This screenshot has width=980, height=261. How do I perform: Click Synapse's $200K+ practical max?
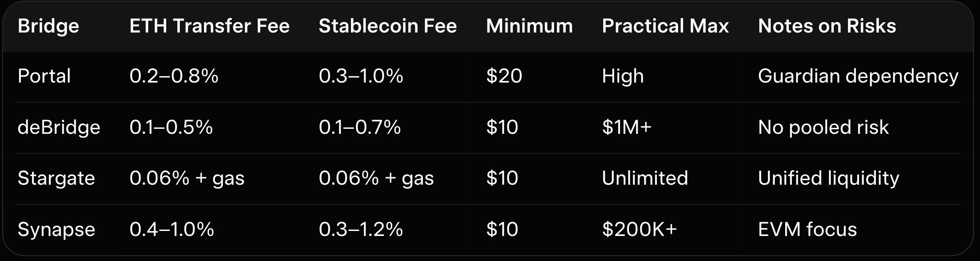(x=639, y=230)
